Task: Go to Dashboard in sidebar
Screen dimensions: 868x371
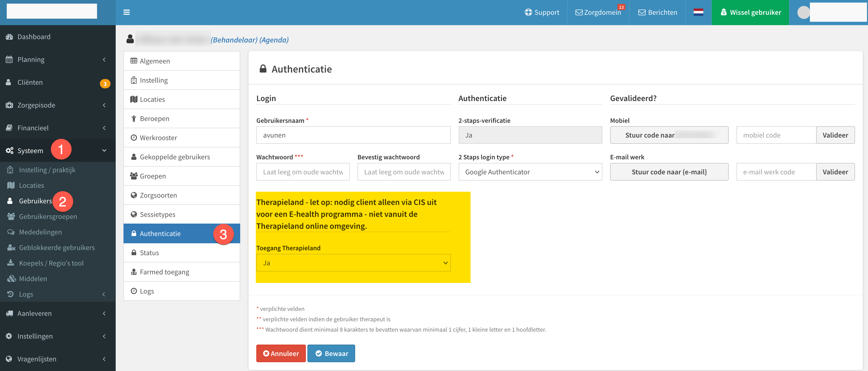Action: pyautogui.click(x=58, y=37)
